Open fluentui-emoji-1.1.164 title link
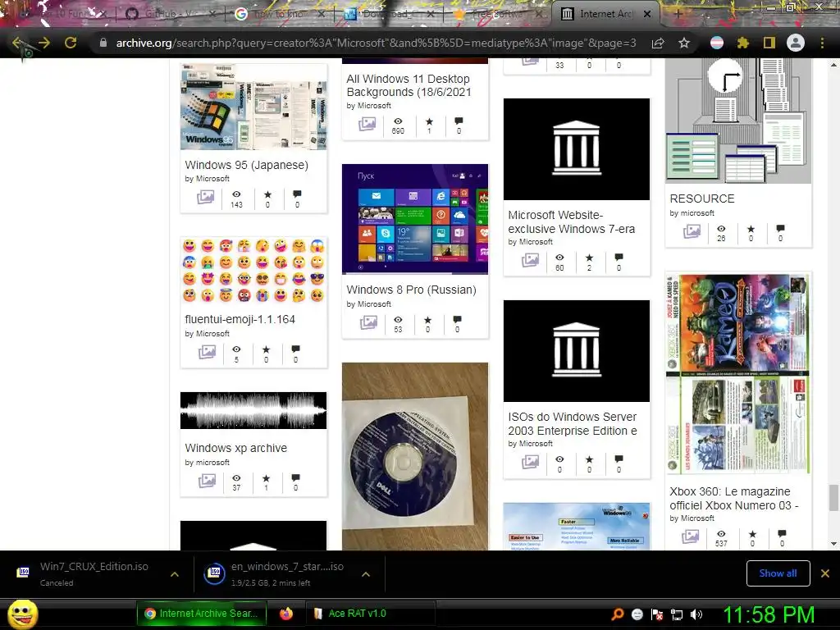The image size is (840, 630). (240, 319)
